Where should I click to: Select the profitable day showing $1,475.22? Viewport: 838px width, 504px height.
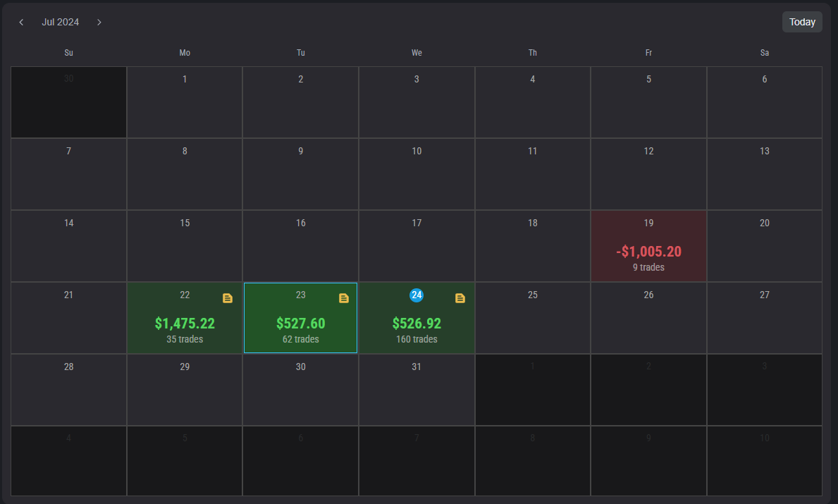click(x=184, y=324)
